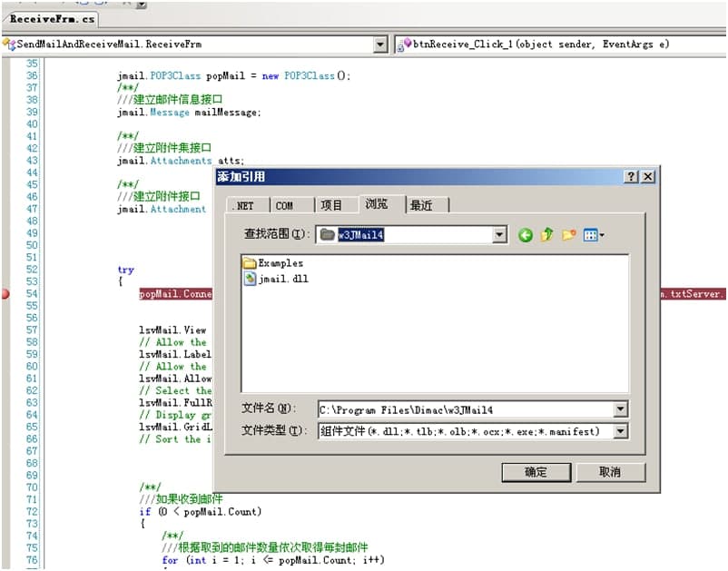728x571 pixels.
Task: Click the comment 根据取到的邮件数量依次取得每封邮件
Action: 265,547
